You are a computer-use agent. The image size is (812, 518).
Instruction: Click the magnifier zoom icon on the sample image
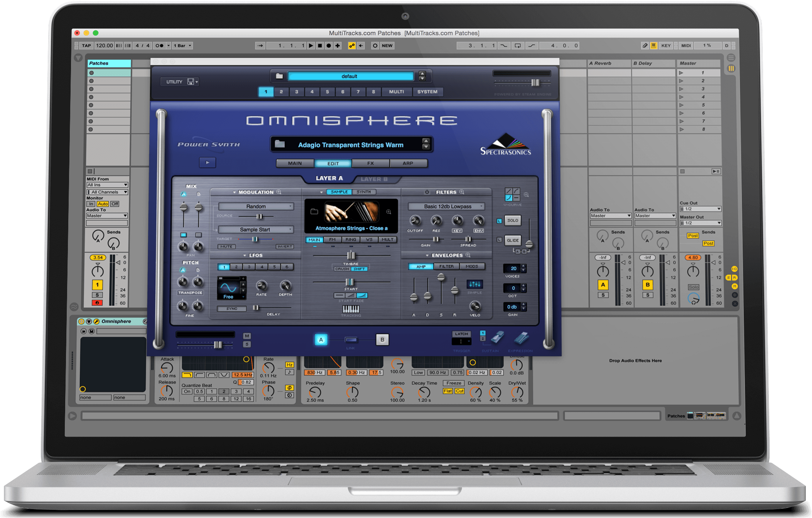(388, 212)
